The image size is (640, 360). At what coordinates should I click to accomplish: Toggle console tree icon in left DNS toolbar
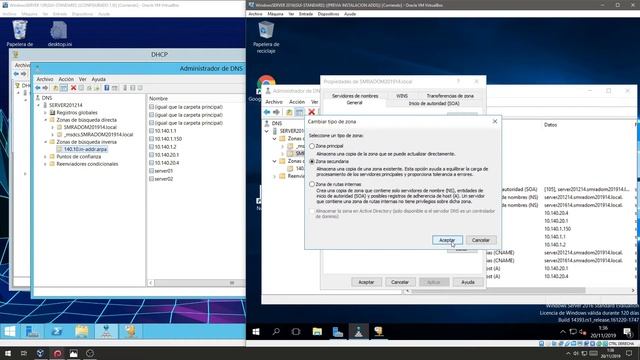64,88
